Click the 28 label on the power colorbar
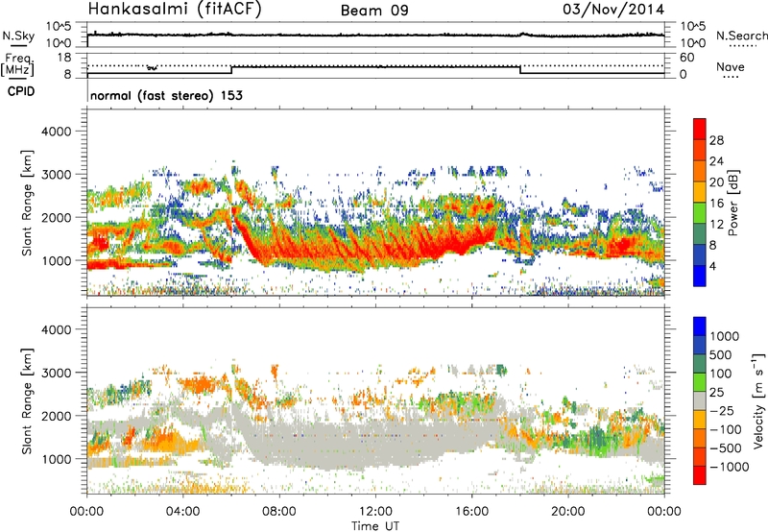Viewport: 768px width, 532px height. (716, 140)
